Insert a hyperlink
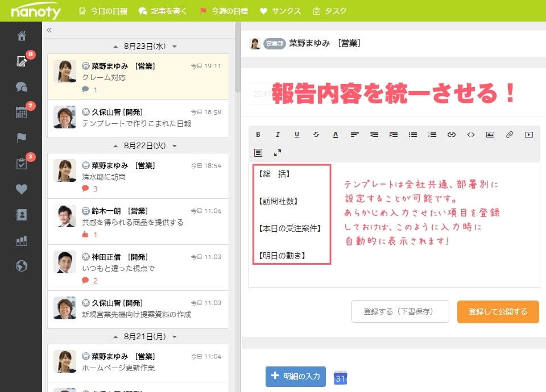Viewport: 546px width, 392px height. click(452, 135)
